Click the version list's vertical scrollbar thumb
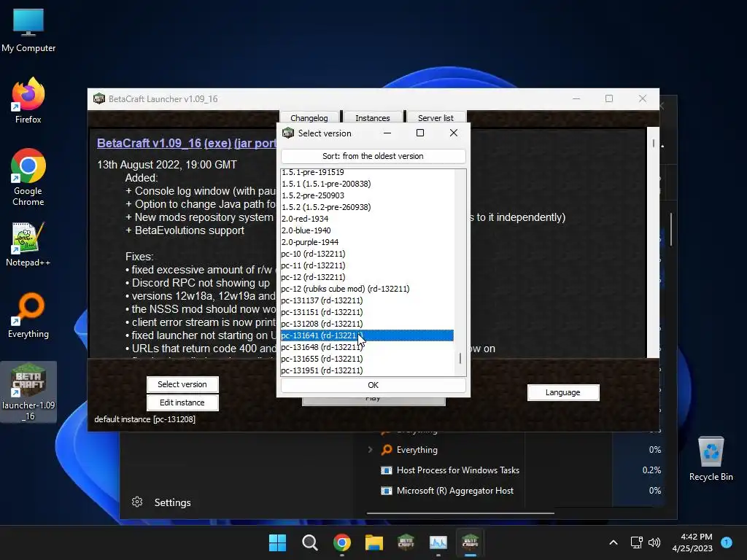 [460, 359]
